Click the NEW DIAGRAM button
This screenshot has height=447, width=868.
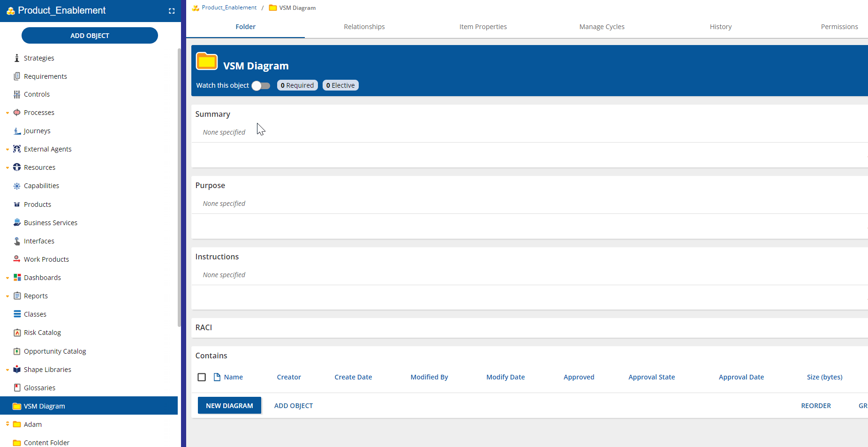click(x=229, y=405)
